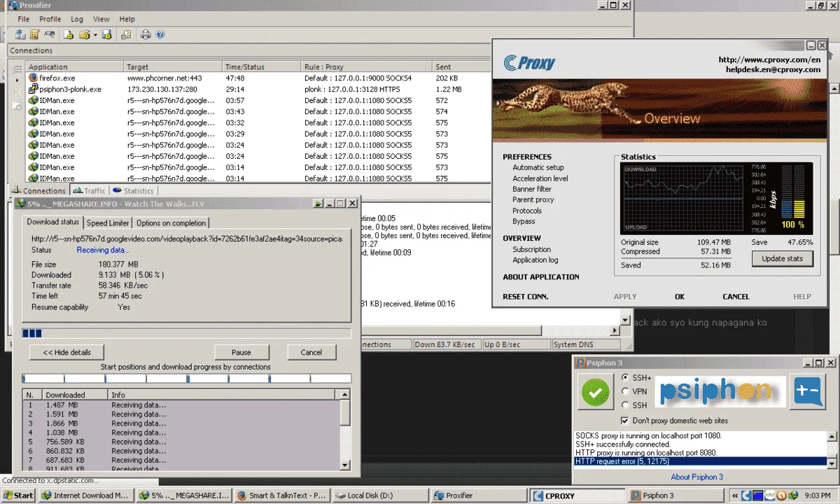
Task: Click the IDM download progress bar
Action: click(x=187, y=333)
